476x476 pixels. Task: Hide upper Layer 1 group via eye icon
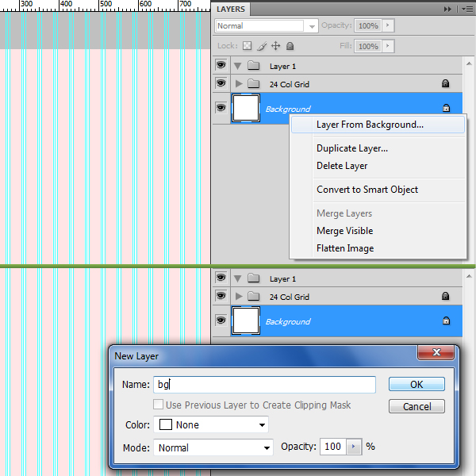(x=221, y=65)
